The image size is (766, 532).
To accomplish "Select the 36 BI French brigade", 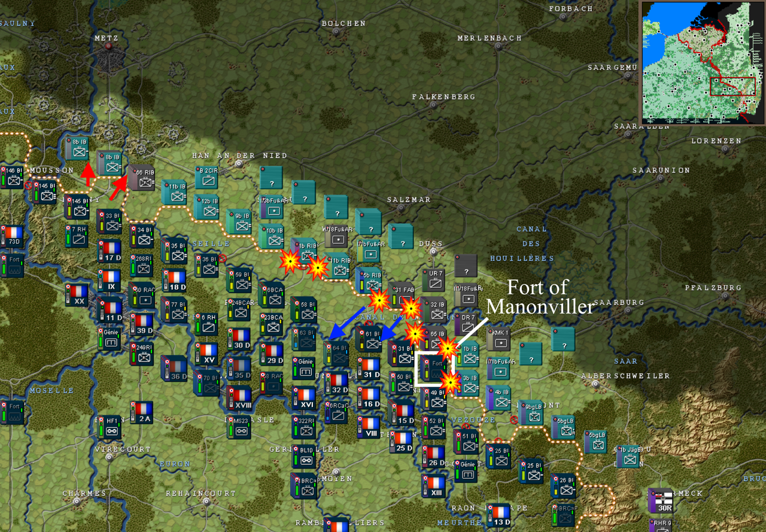I will [x=206, y=265].
